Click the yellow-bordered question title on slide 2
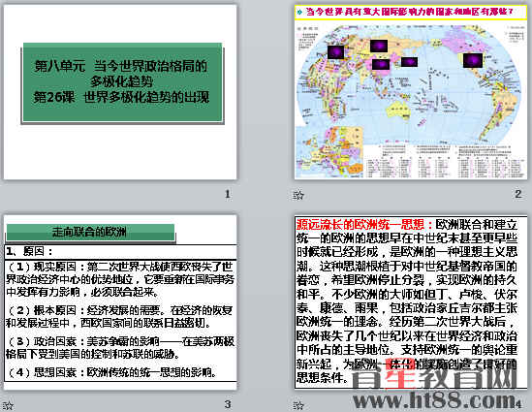This screenshot has width=532, height=412. pos(411,13)
